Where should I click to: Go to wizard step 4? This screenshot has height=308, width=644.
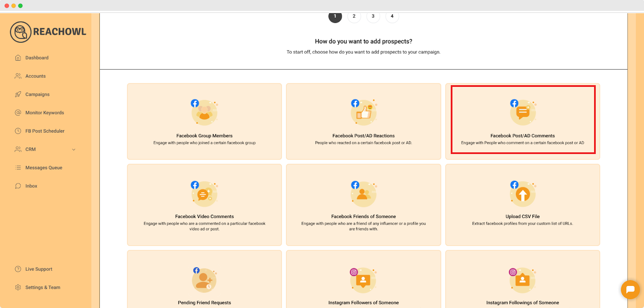point(392,16)
